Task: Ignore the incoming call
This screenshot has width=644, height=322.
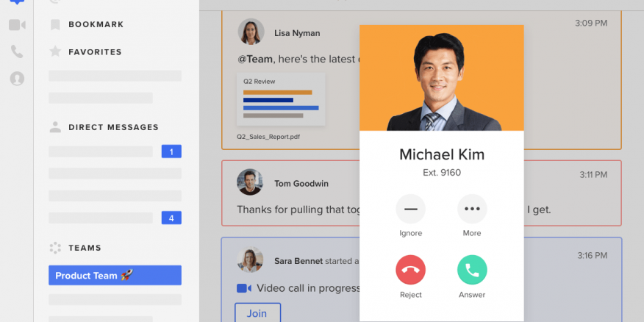Action: [x=410, y=209]
